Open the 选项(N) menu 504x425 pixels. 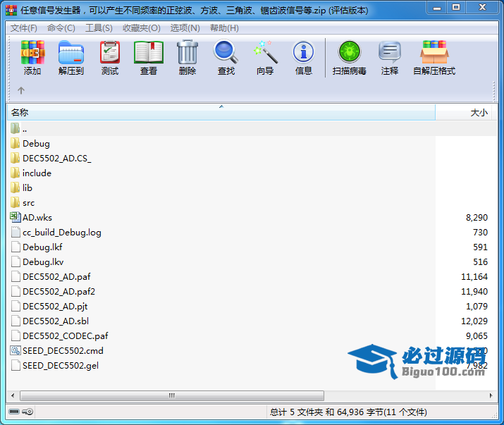pos(185,28)
